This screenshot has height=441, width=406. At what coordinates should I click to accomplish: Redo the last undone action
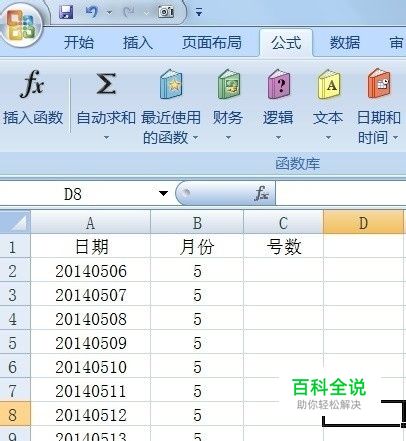[129, 12]
